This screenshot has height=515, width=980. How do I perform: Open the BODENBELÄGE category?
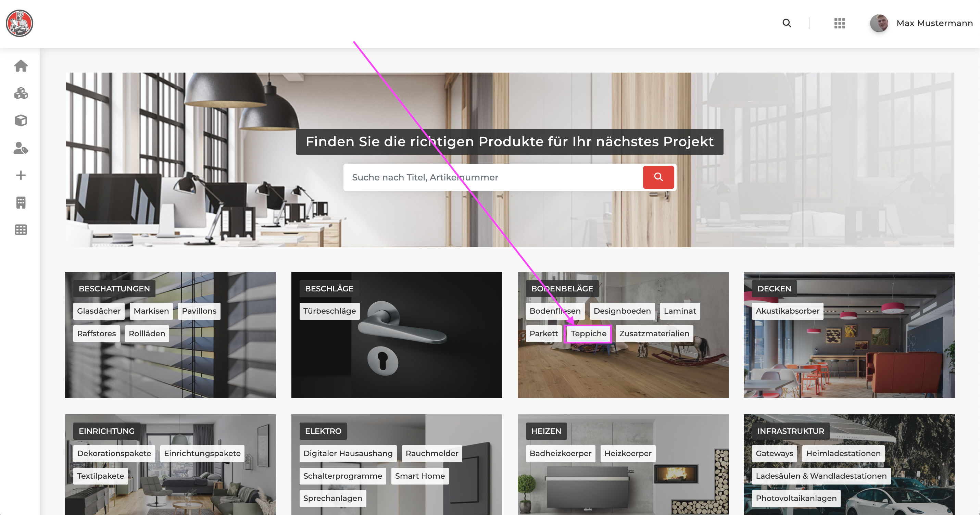pos(562,289)
